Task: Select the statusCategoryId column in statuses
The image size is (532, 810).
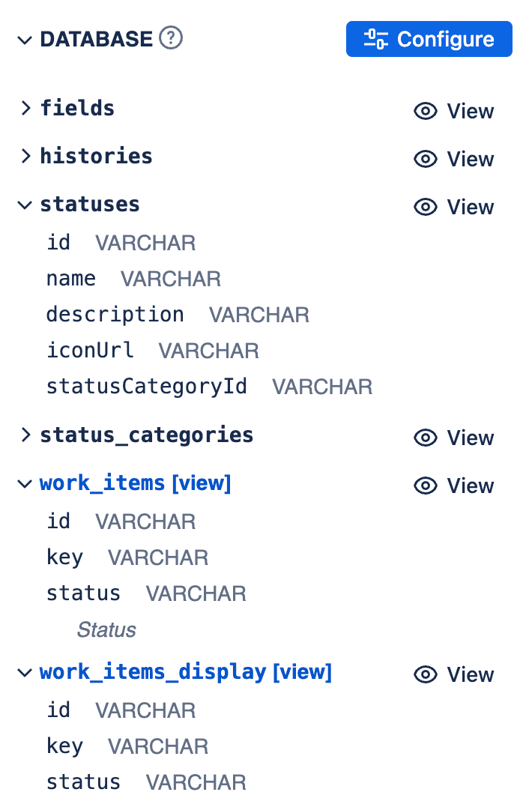Action: coord(209,387)
